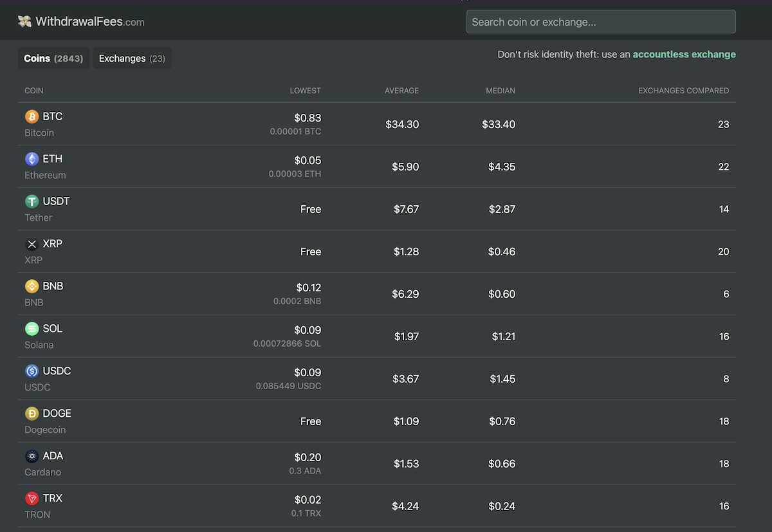Open the USDC ticker row label
Viewport: 772px width, 532px height.
tap(57, 371)
